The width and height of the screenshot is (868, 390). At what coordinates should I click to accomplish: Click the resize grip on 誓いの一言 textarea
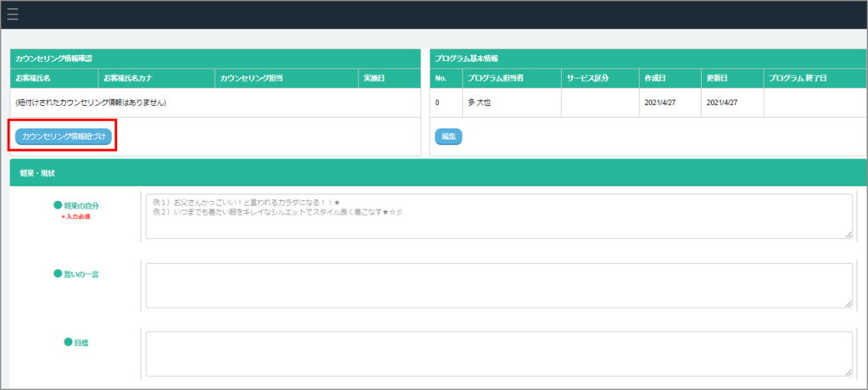point(847,303)
